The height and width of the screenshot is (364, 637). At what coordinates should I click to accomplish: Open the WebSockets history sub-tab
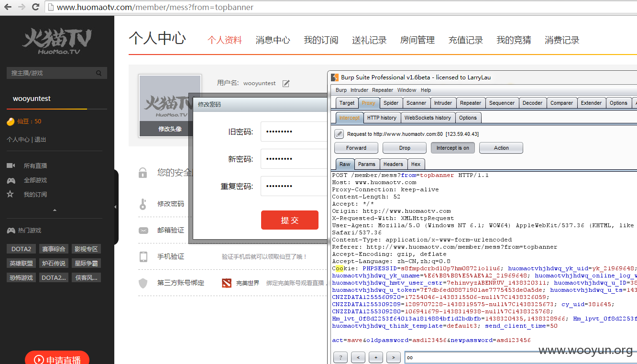click(x=428, y=118)
